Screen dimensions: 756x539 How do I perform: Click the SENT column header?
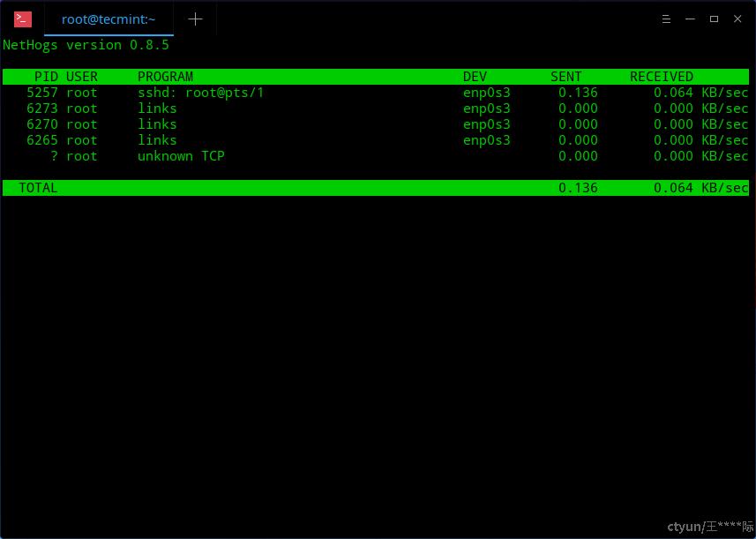[566, 77]
